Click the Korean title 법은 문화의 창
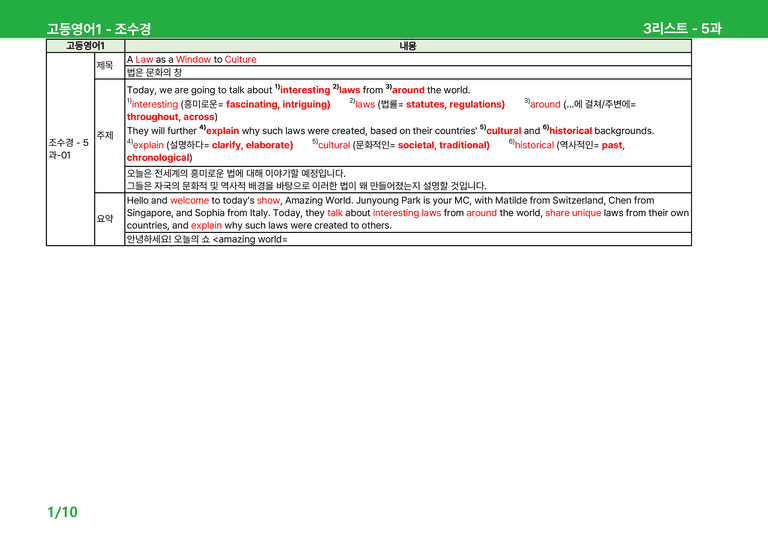 click(154, 72)
